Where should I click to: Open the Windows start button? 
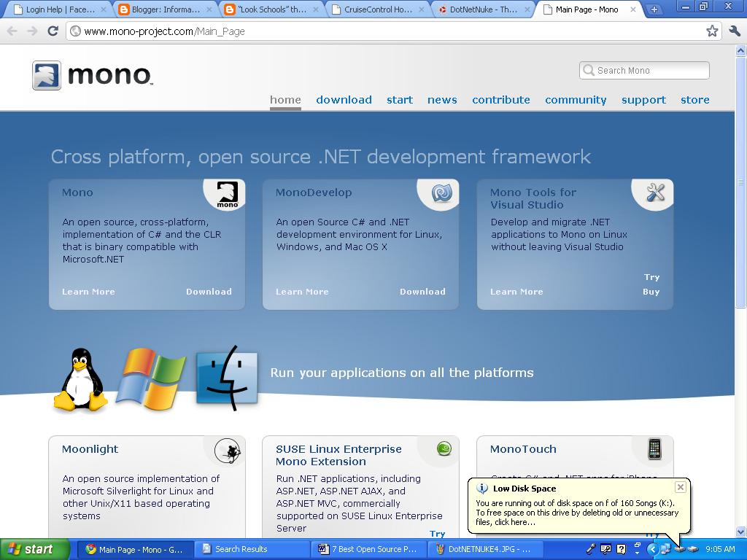pos(34,549)
